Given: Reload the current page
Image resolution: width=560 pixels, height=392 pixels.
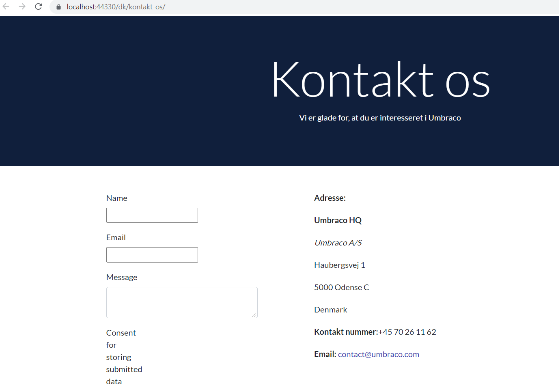Looking at the screenshot, I should point(39,6).
